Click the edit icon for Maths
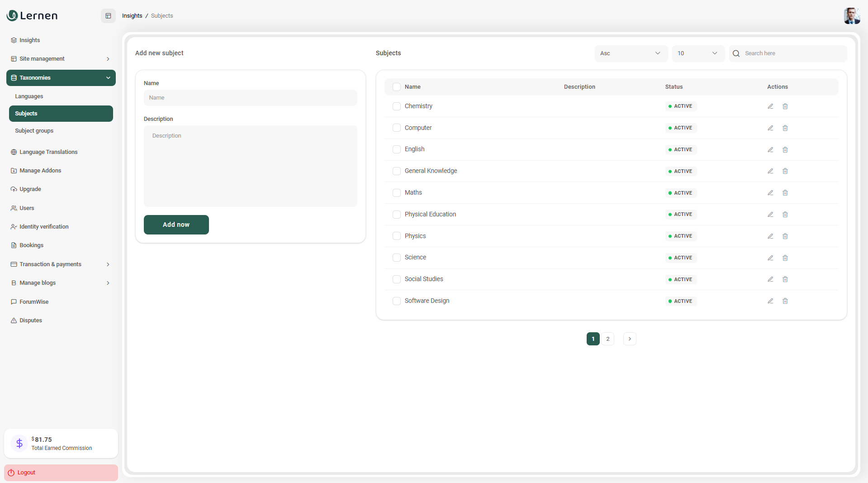Screen dimensions: 868x483 [770, 193]
